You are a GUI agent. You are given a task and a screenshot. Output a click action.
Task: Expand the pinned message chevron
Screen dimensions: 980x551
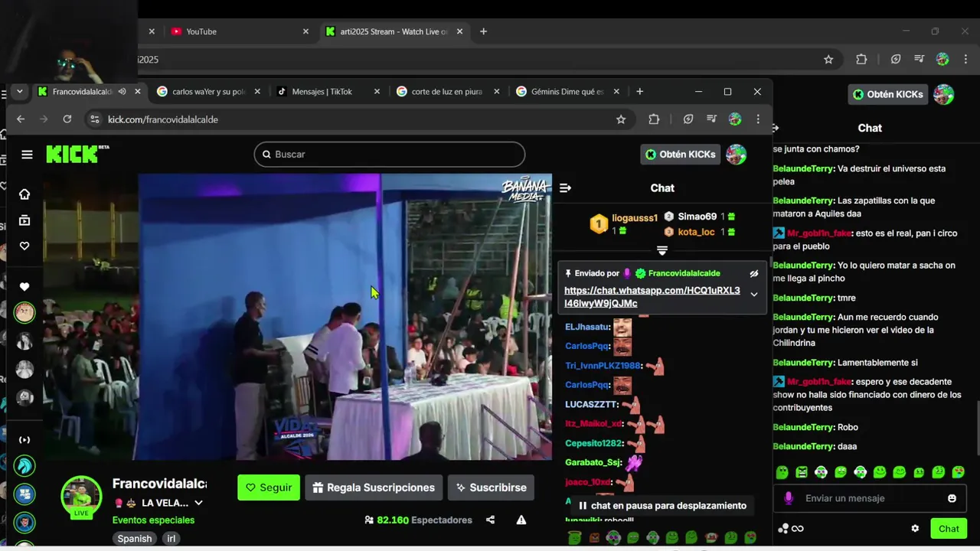pos(753,294)
